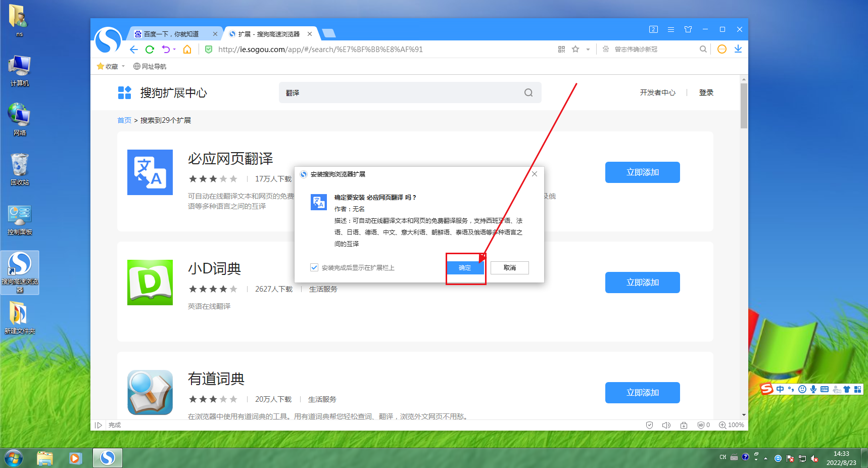
Task: Expand the 收藏 favorites dropdown
Action: pos(123,66)
